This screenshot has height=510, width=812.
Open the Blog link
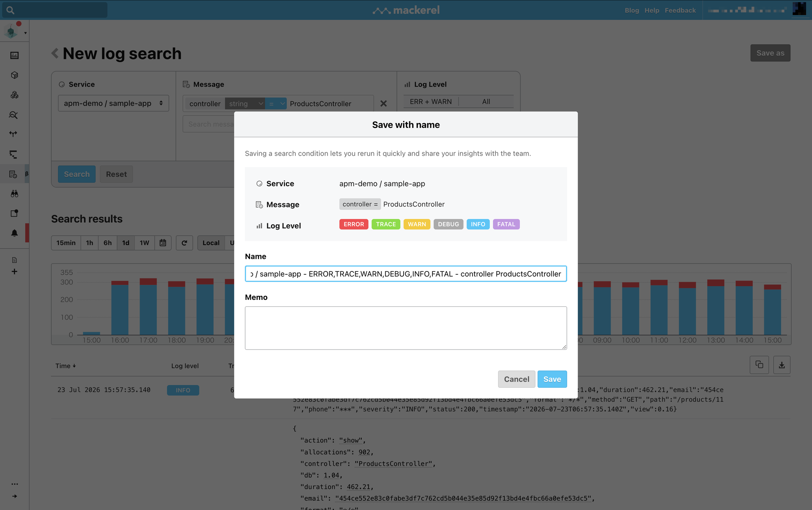[632, 10]
